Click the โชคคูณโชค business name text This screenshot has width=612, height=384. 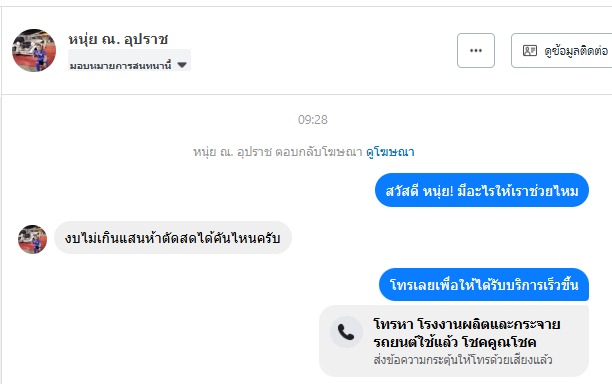click(499, 342)
